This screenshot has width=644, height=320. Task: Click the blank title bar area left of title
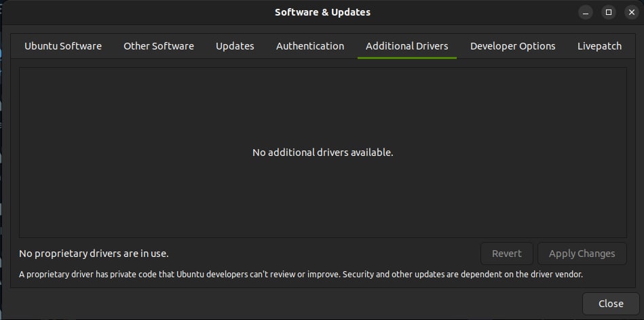click(136, 12)
